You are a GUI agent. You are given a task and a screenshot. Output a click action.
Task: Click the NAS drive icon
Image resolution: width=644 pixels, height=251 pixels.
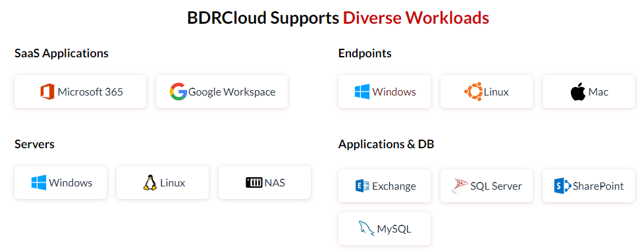[254, 182]
